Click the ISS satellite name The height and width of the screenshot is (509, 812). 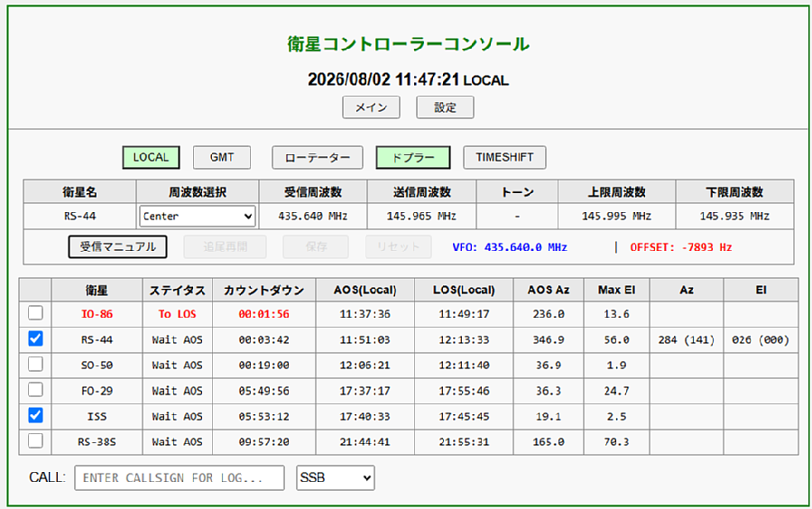(97, 417)
